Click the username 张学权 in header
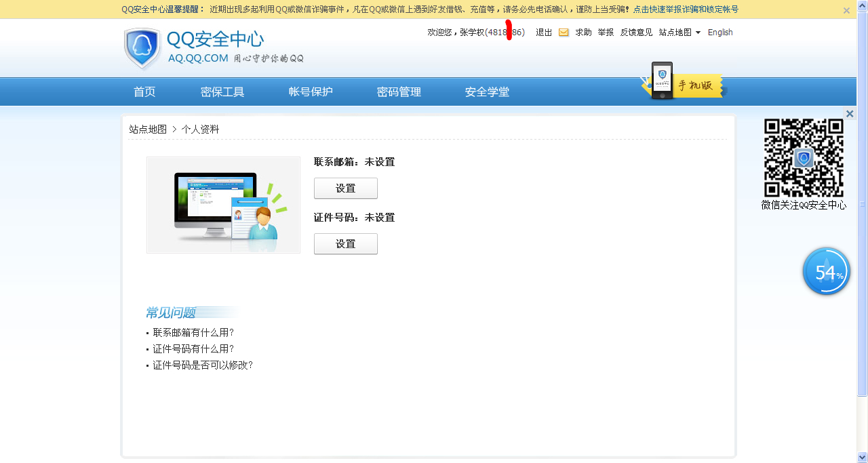The width and height of the screenshot is (868, 463). pyautogui.click(x=472, y=33)
